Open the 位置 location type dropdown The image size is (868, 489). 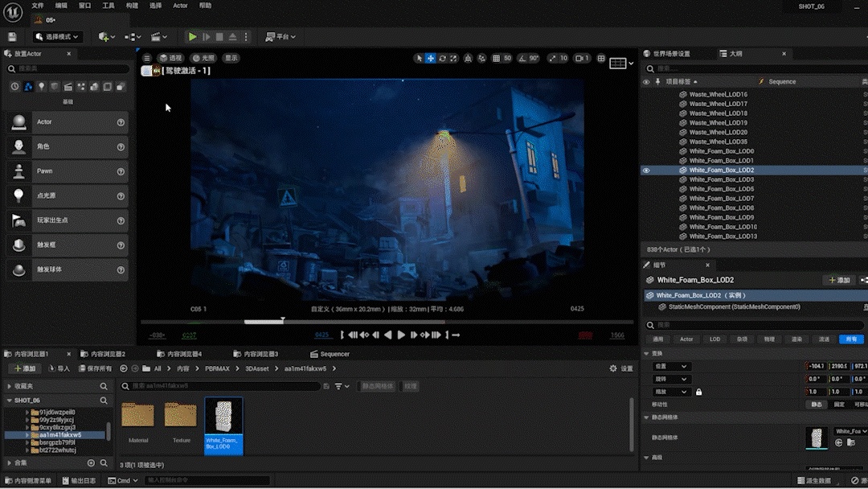coord(670,367)
